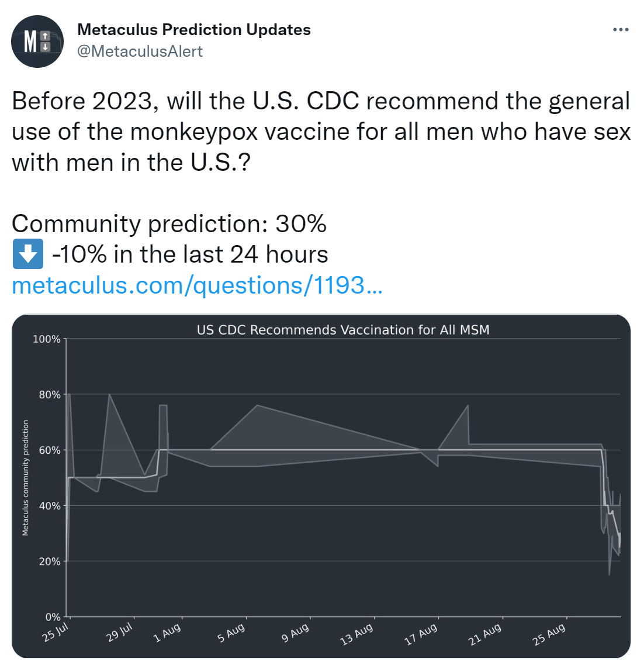The height and width of the screenshot is (672, 637).
Task: Click the Metaculus profile avatar icon
Action: pos(37,42)
